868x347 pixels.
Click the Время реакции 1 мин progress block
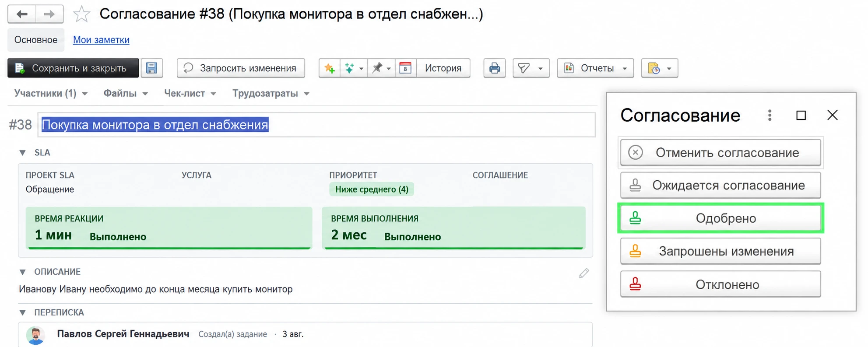(x=169, y=228)
